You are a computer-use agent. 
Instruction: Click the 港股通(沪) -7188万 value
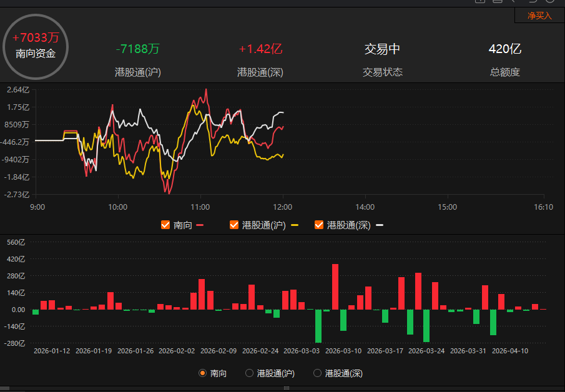click(138, 49)
